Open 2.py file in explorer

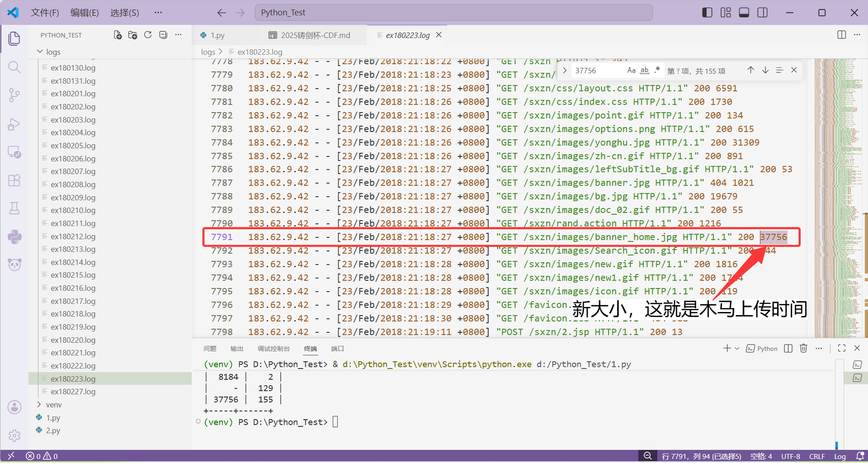tap(53, 430)
